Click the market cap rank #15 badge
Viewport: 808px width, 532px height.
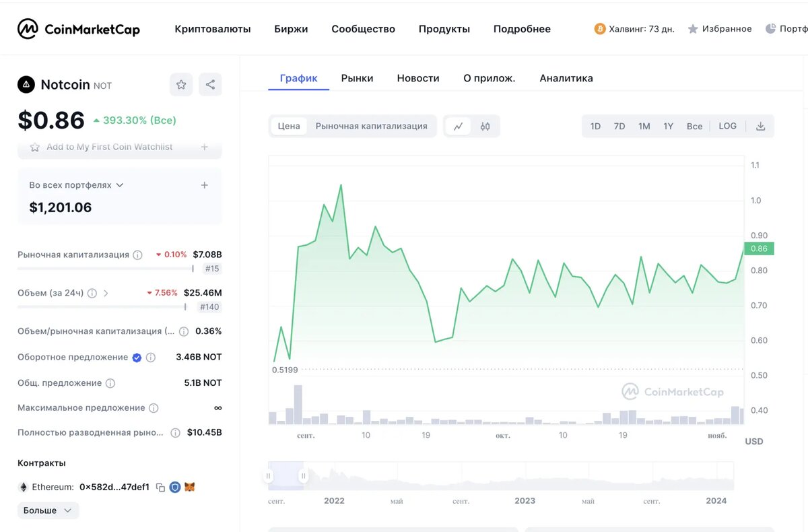pyautogui.click(x=212, y=269)
